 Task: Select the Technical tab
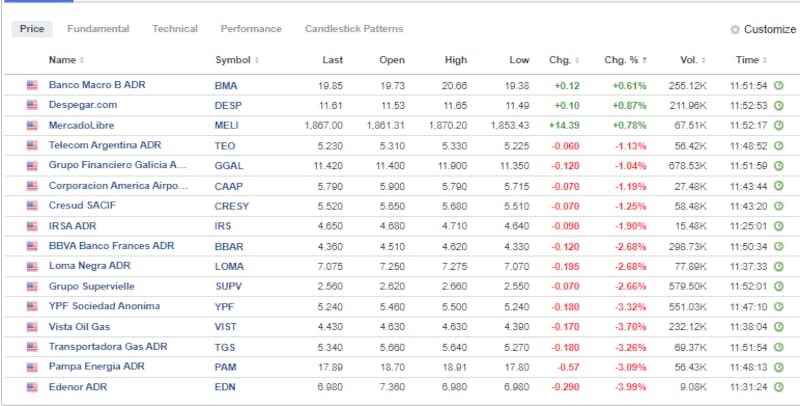175,29
